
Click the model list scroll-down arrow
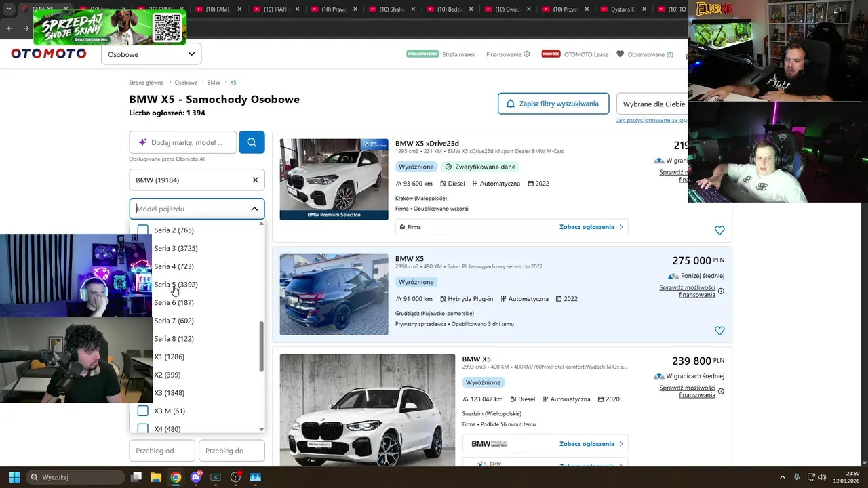click(x=262, y=429)
